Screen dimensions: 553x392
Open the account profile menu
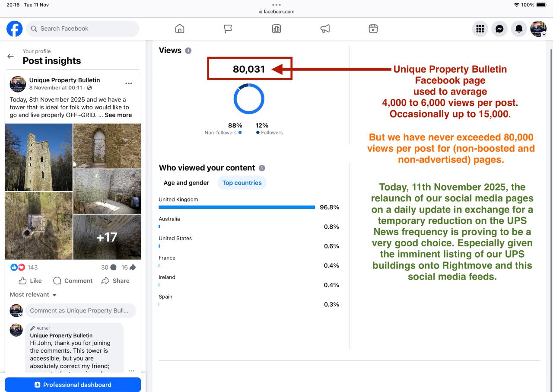pos(538,29)
